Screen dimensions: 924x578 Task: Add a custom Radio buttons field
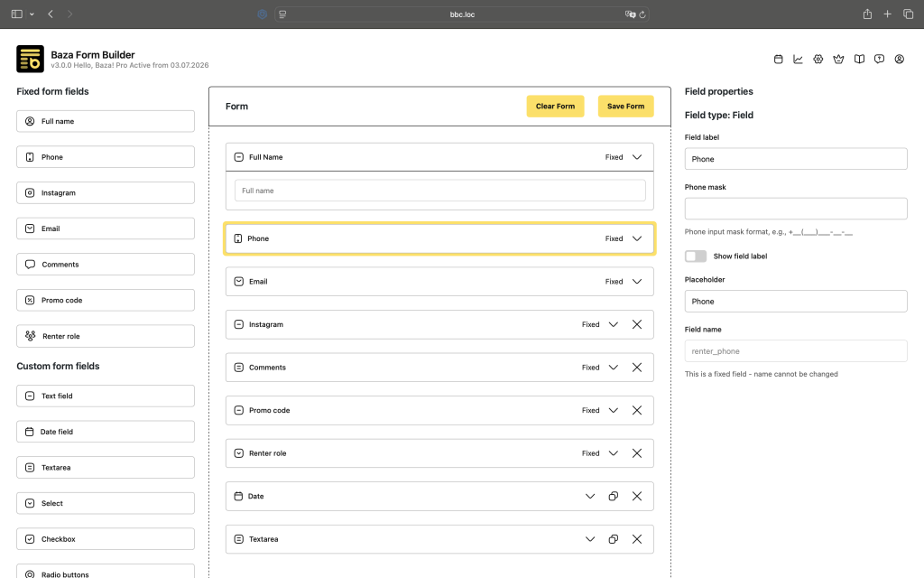coord(106,572)
